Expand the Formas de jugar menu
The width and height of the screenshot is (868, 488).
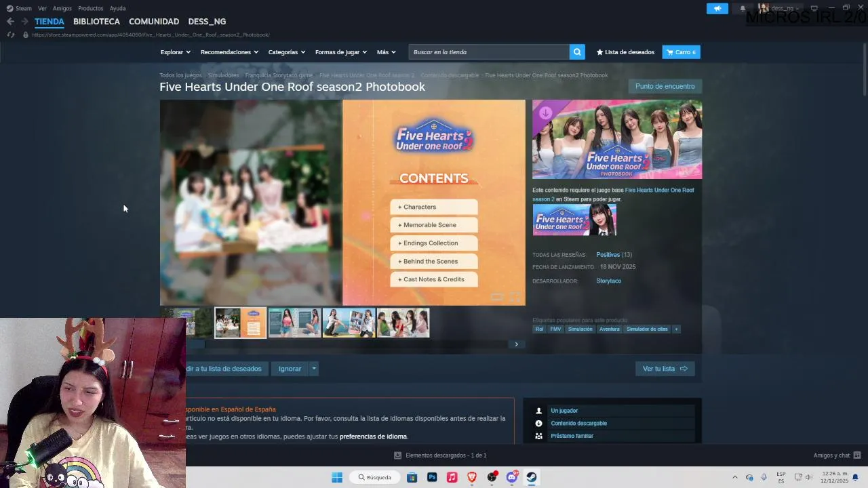click(x=340, y=52)
